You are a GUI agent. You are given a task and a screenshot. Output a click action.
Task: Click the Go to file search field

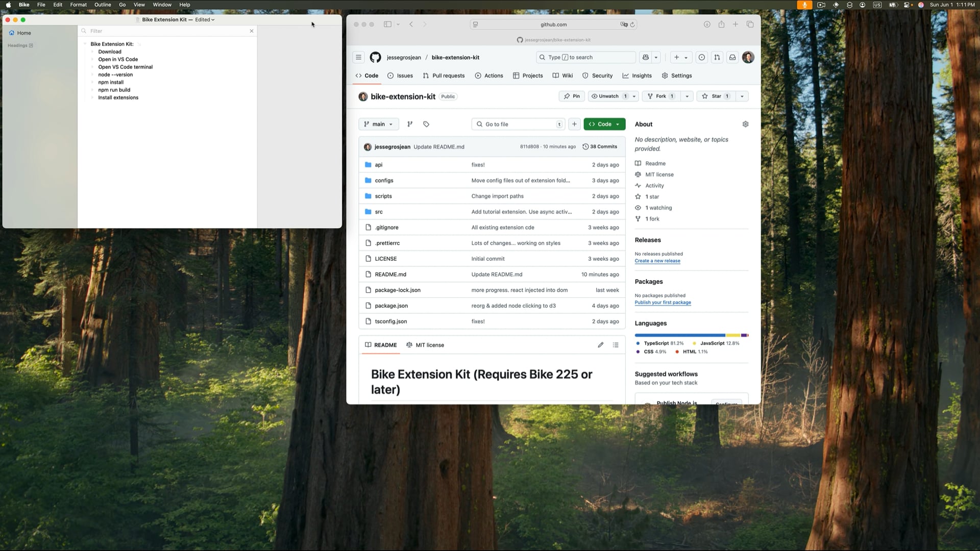518,124
